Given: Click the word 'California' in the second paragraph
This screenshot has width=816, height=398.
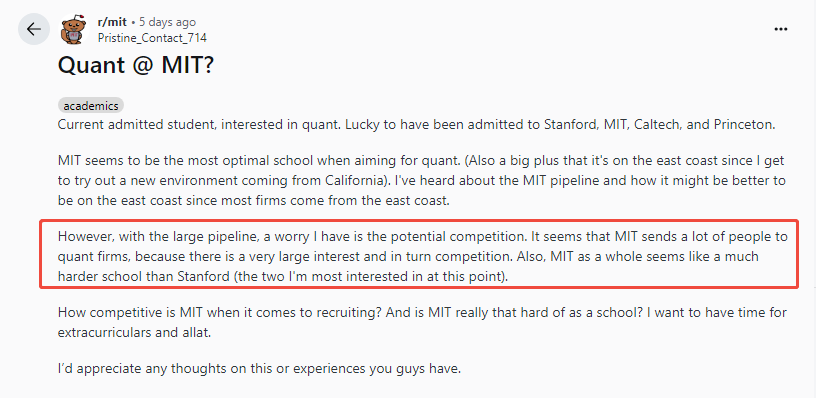Looking at the screenshot, I should tap(355, 181).
